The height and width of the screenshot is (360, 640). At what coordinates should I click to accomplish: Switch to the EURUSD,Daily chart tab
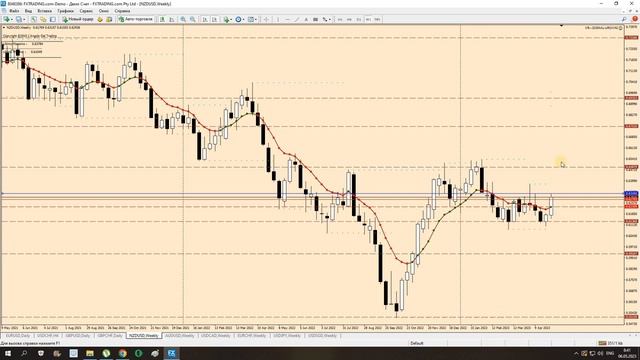click(x=18, y=336)
